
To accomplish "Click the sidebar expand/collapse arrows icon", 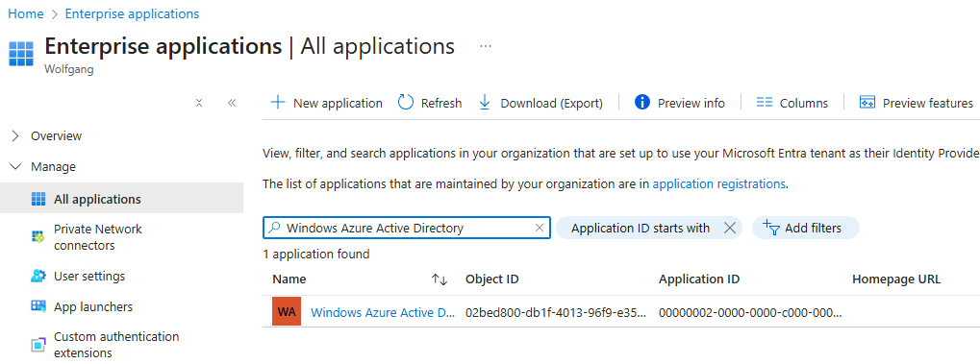I will point(199,103).
